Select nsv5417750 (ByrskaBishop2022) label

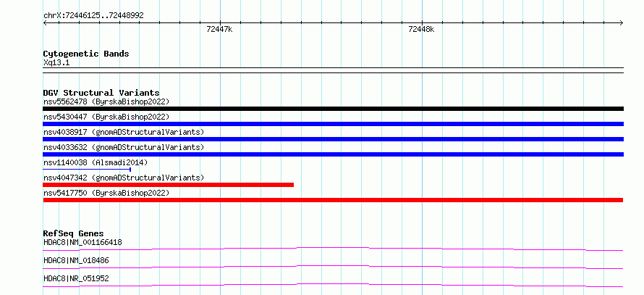point(106,193)
